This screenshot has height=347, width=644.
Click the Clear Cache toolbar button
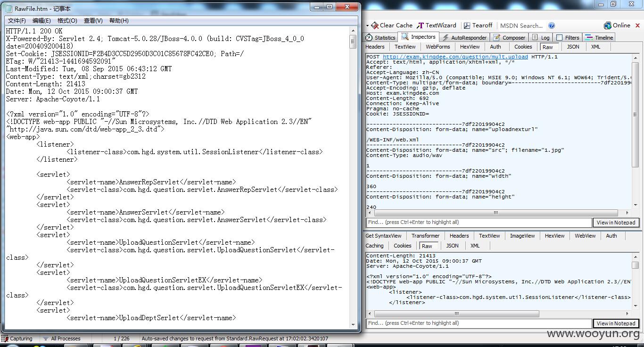[392, 25]
